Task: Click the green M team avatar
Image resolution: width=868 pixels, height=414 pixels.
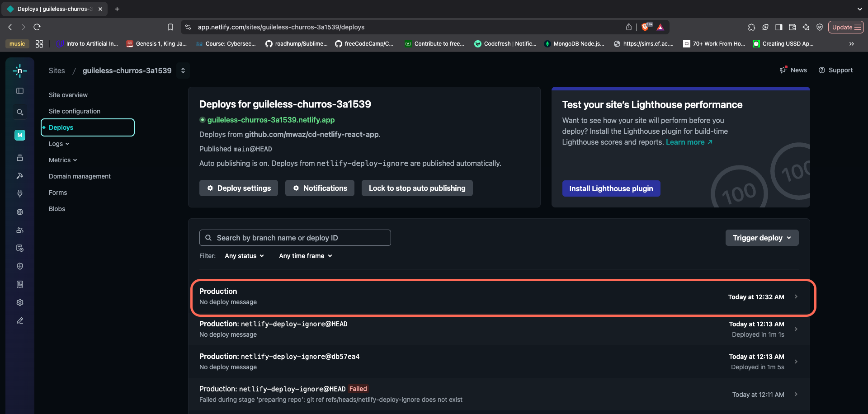Action: pyautogui.click(x=20, y=135)
